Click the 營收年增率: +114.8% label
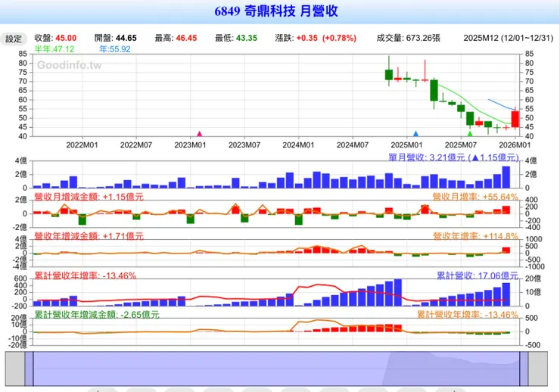560x392 pixels. 475,236
